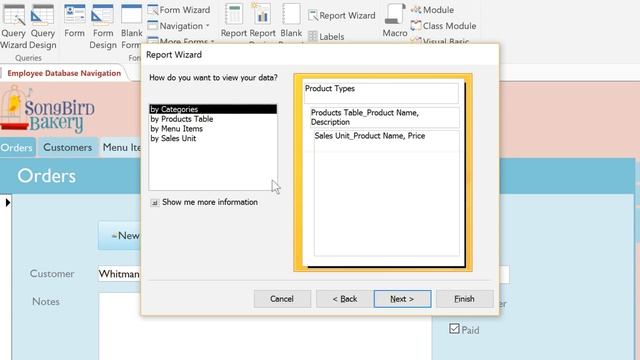The image size is (640, 360).
Task: Switch to the Customers navigation tab
Action: click(x=68, y=147)
